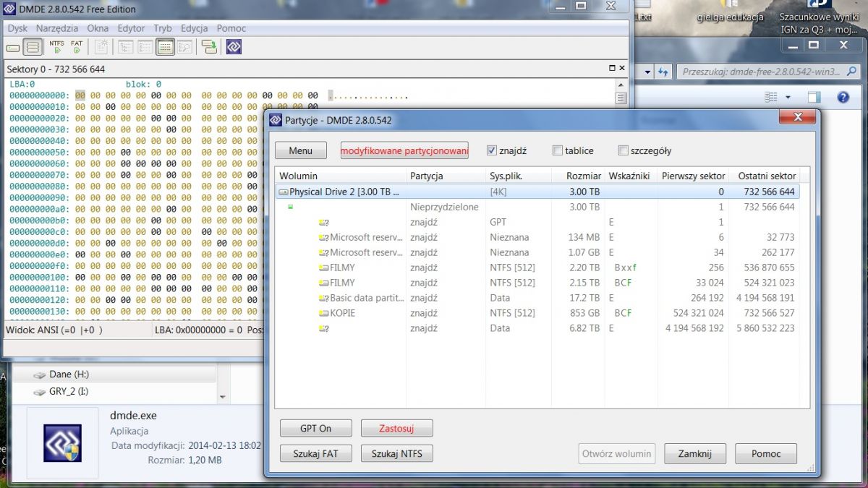Image resolution: width=868 pixels, height=488 pixels.
Task: Start NTFS search from DMDE toolbar
Action: click(x=56, y=48)
